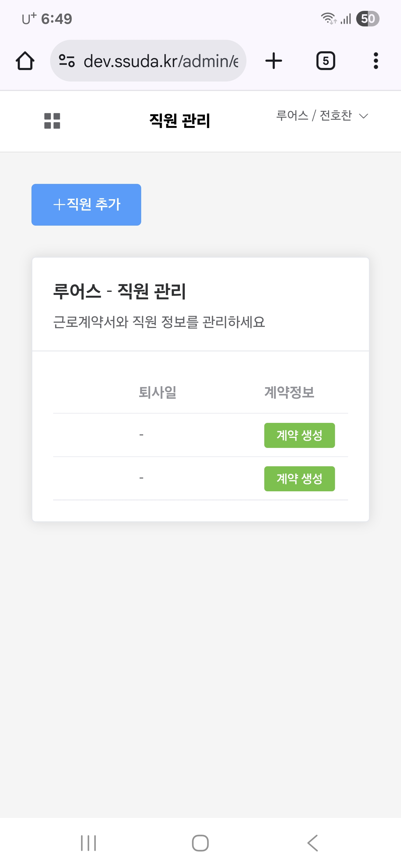401x868 pixels.
Task: Tap the Wi-Fi status icon
Action: (x=328, y=19)
